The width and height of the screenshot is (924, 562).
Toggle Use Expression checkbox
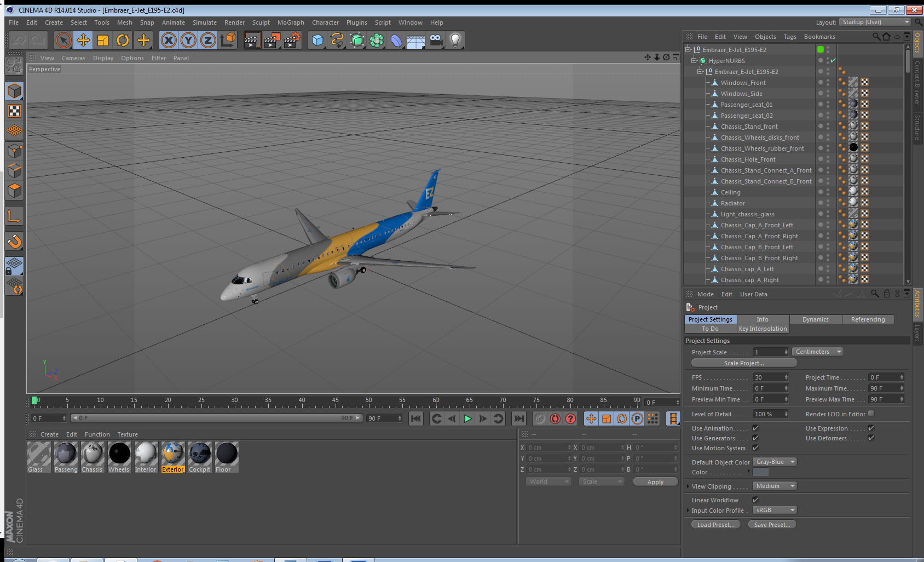pyautogui.click(x=871, y=428)
